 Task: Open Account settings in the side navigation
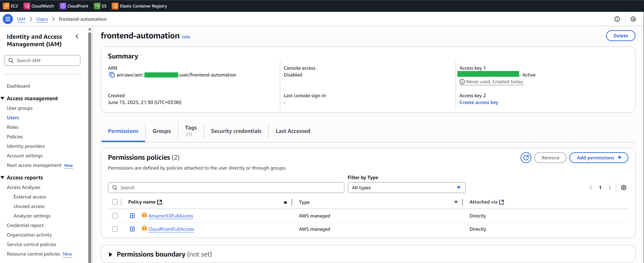tap(25, 156)
